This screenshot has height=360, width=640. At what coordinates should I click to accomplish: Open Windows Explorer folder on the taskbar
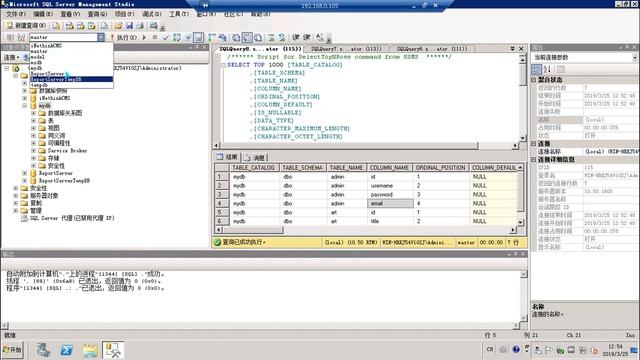pyautogui.click(x=90, y=350)
